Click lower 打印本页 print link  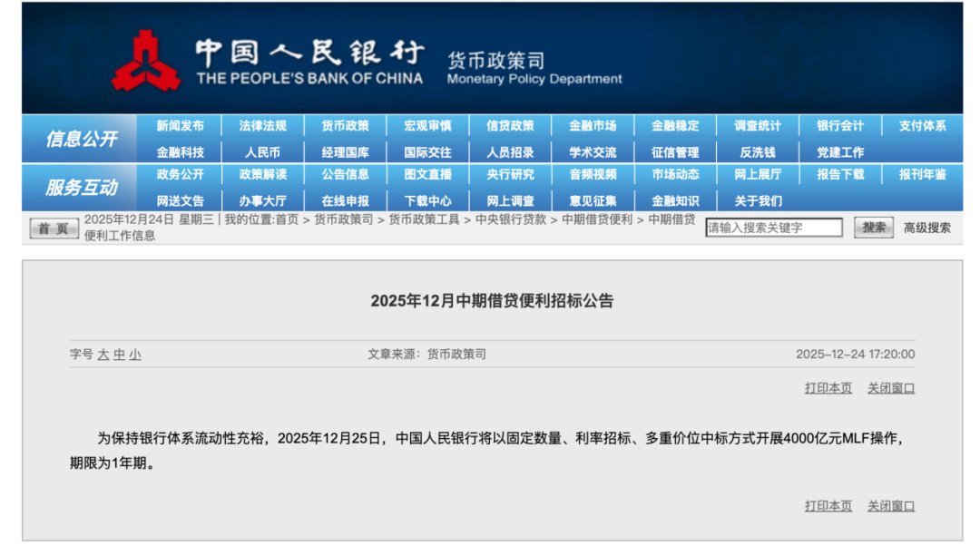tap(828, 506)
